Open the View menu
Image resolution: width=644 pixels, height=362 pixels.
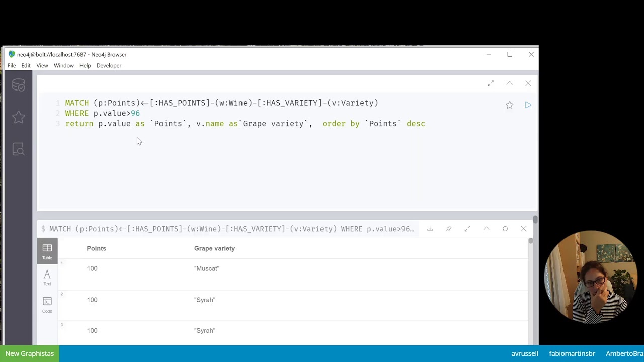click(42, 66)
